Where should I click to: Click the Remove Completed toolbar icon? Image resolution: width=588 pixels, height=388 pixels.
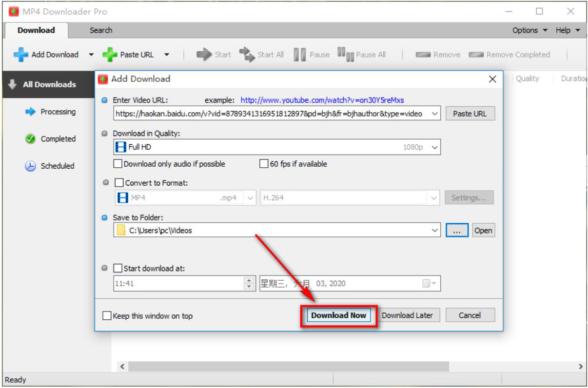pyautogui.click(x=476, y=55)
